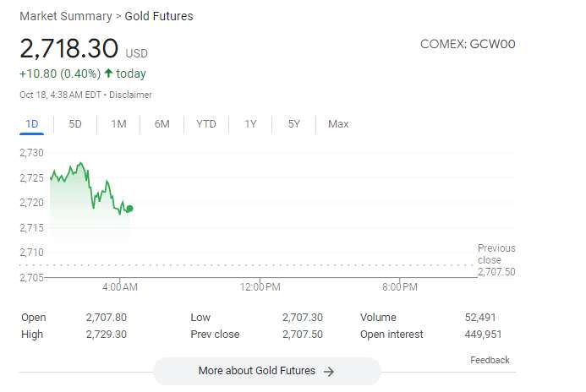Click the 4:00 AM time axis label
The image size is (586, 392).
(x=119, y=287)
